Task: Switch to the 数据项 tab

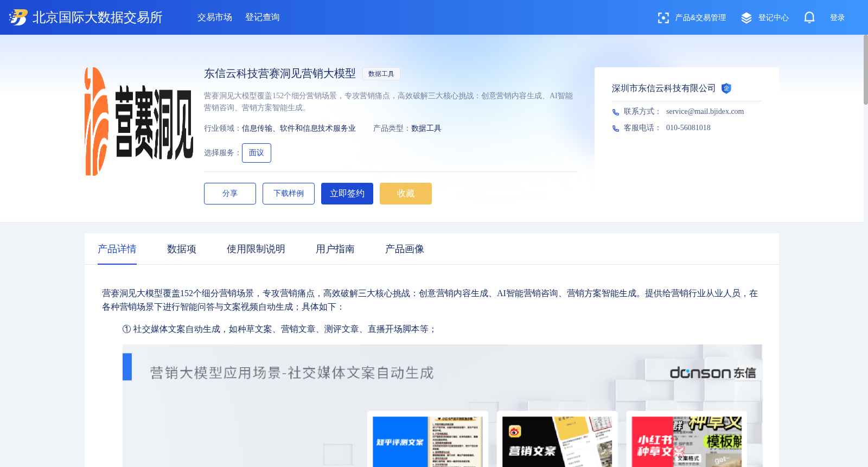Action: (x=182, y=249)
